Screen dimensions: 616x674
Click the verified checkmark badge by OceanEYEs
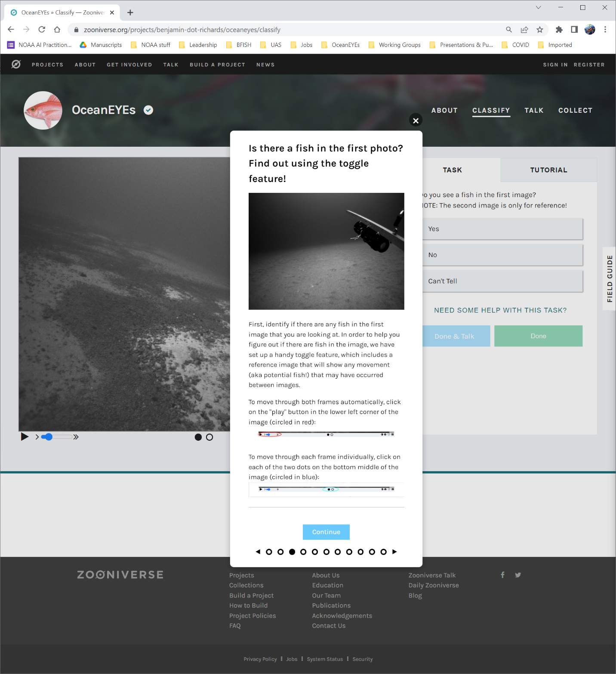tap(148, 110)
